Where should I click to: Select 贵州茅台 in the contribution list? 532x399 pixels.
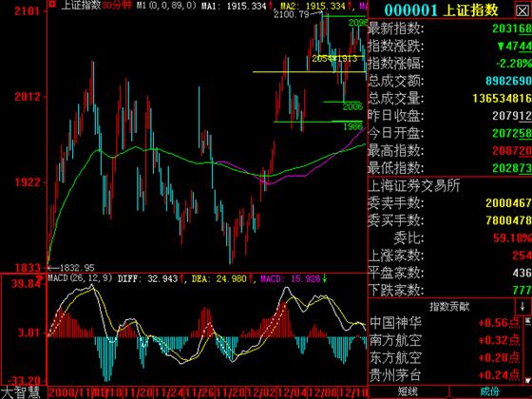pos(395,375)
